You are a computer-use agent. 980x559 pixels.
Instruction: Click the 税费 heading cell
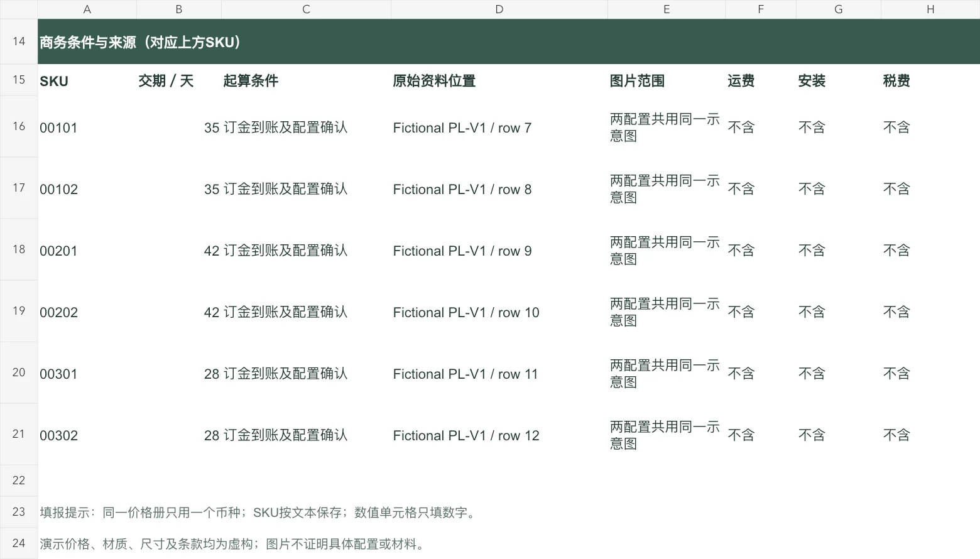pos(930,80)
